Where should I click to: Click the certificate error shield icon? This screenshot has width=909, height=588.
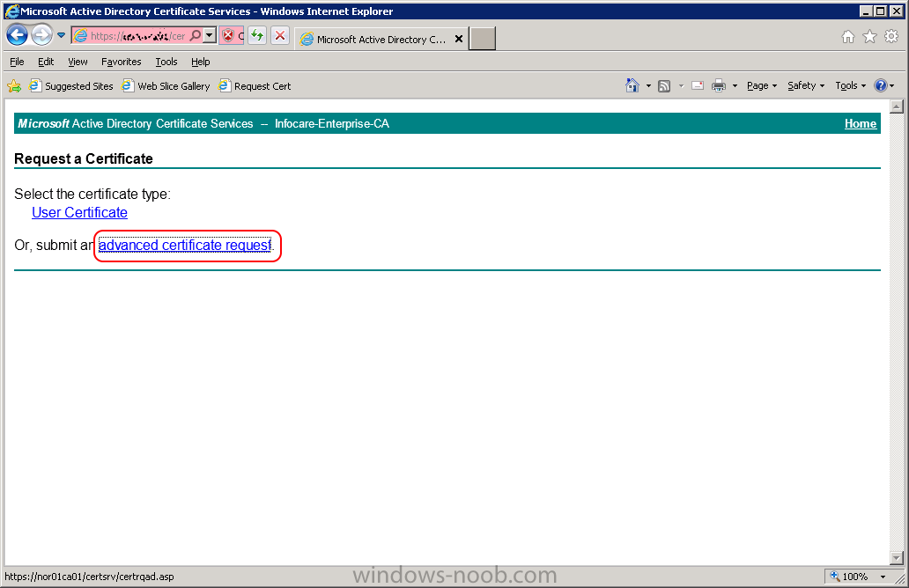coord(228,36)
